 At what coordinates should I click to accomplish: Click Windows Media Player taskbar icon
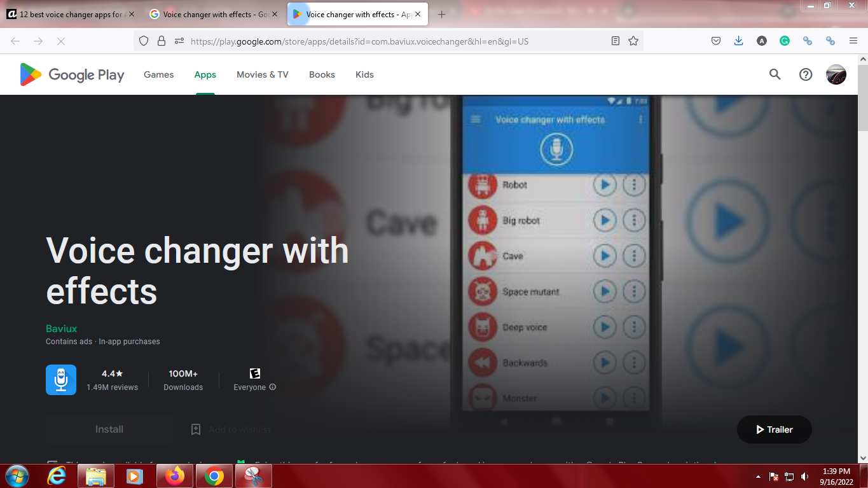(x=135, y=476)
